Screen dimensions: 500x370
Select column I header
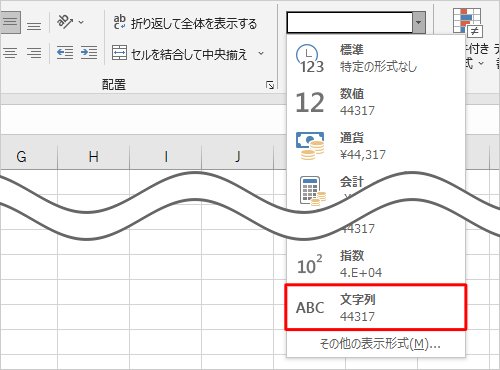pyautogui.click(x=166, y=157)
